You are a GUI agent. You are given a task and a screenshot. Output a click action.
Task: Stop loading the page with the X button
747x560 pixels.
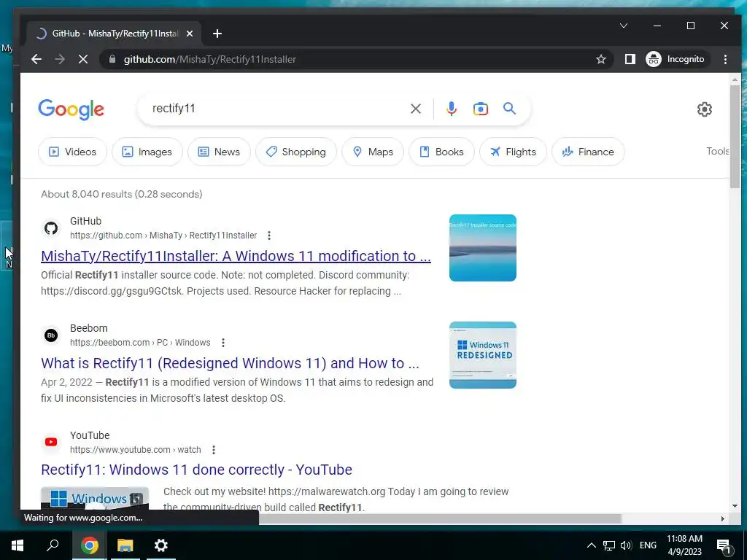(x=83, y=59)
